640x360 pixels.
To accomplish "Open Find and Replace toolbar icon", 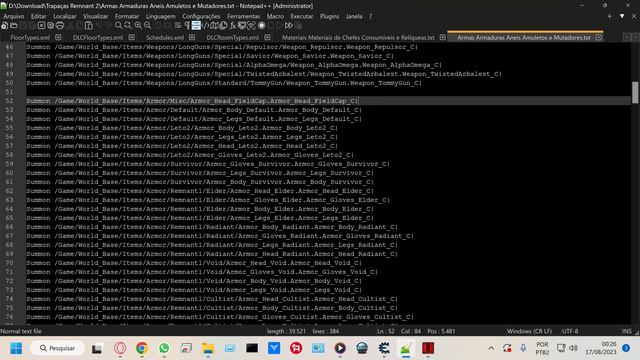I will (x=128, y=25).
